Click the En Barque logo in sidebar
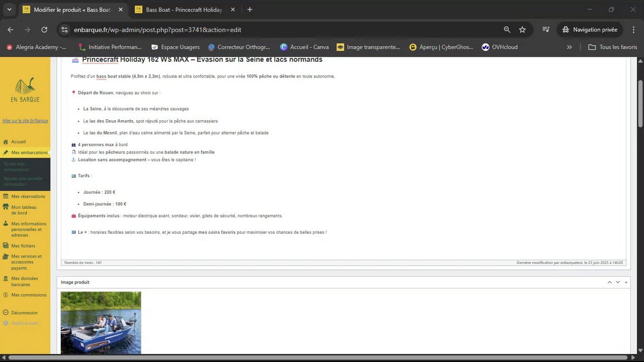Viewport: 644px width, 362px height. [x=25, y=89]
